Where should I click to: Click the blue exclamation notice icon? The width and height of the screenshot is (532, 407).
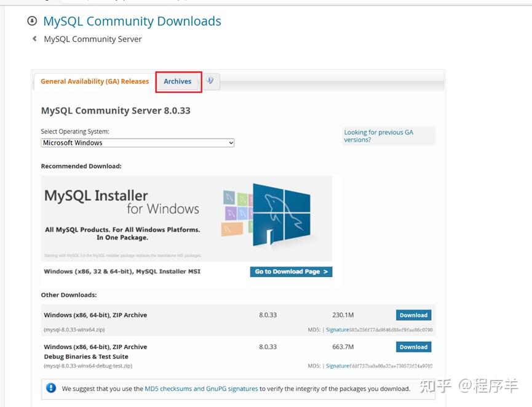click(x=51, y=388)
